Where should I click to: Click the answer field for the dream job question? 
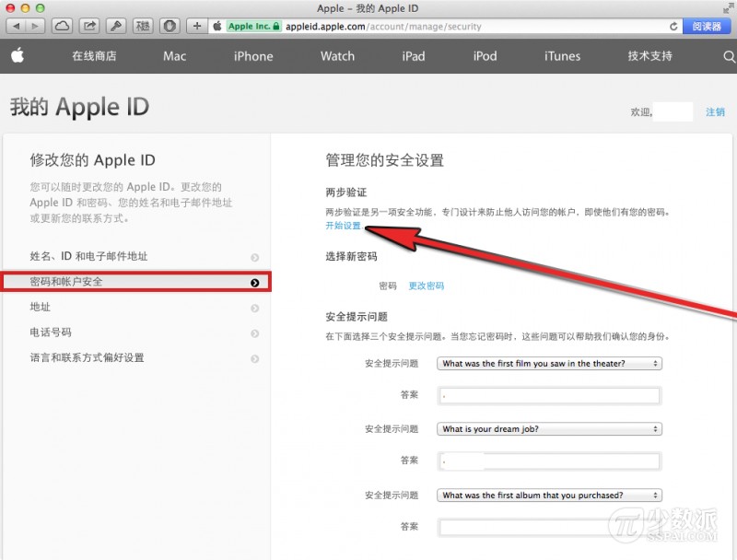click(x=549, y=461)
